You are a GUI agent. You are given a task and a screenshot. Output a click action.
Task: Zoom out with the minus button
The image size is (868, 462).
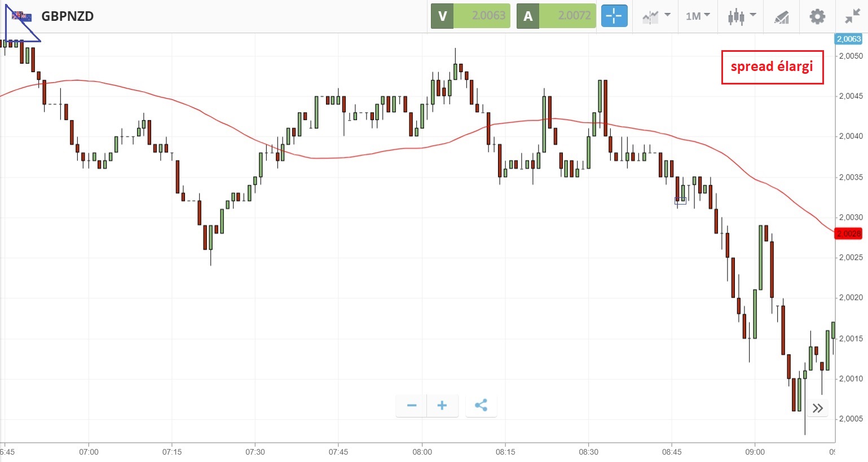(412, 406)
